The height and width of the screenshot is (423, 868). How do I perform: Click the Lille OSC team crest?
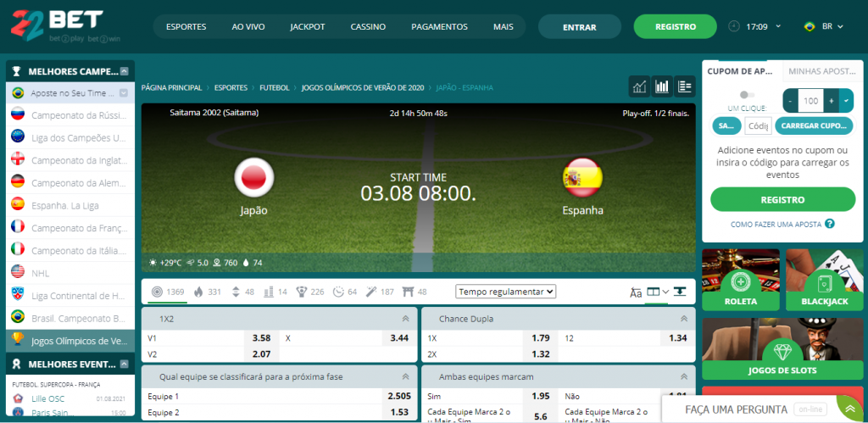tap(19, 398)
